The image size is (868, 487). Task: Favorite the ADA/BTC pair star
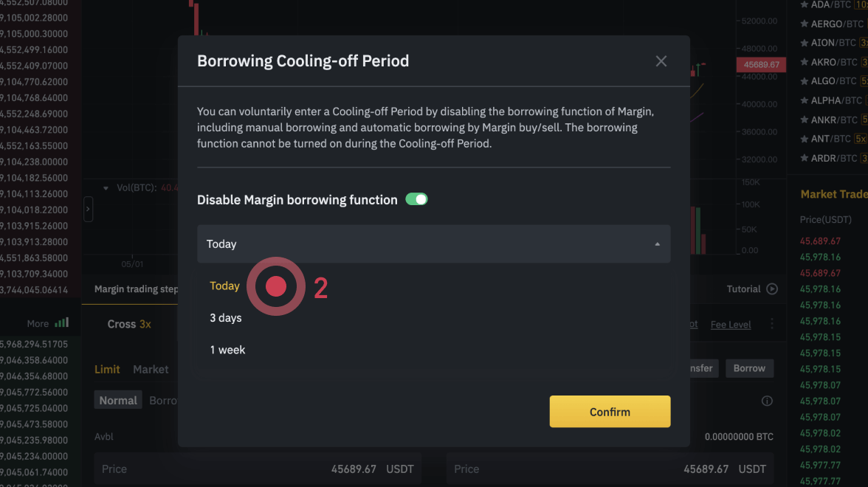tap(805, 4)
